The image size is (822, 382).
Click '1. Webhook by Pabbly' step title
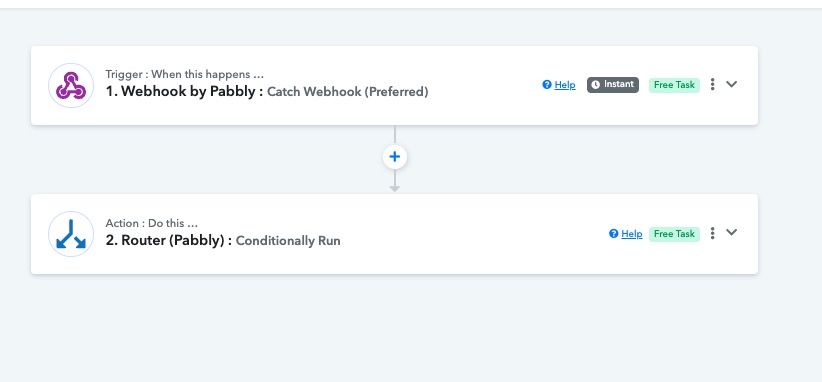tap(184, 92)
